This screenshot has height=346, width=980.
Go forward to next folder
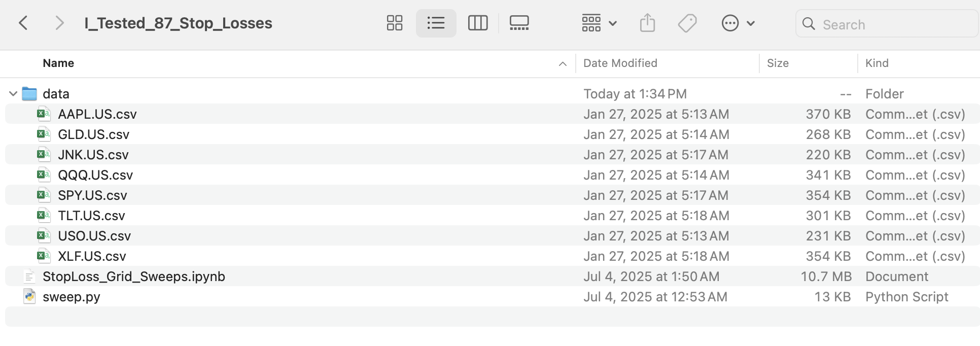tap(59, 23)
